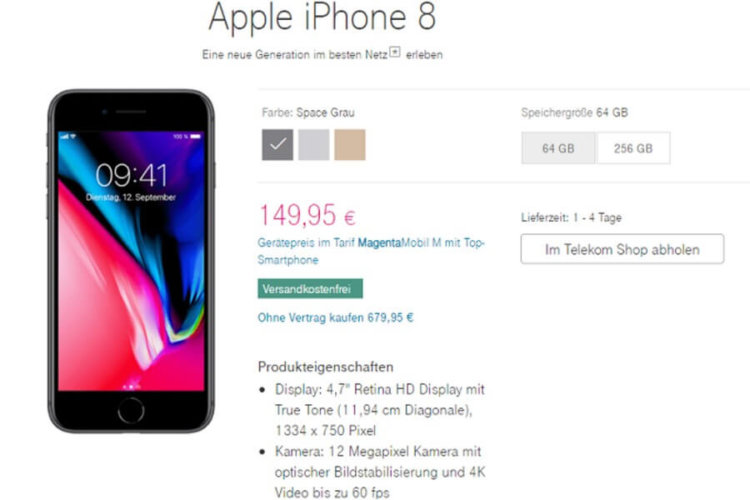
Task: Click the iPhone 8 product image
Action: [x=131, y=261]
